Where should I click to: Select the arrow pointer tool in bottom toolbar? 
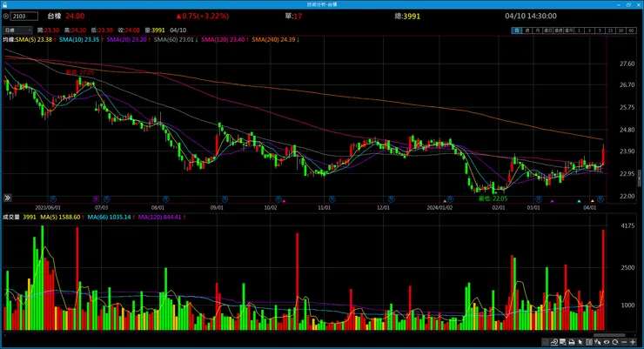580,342
